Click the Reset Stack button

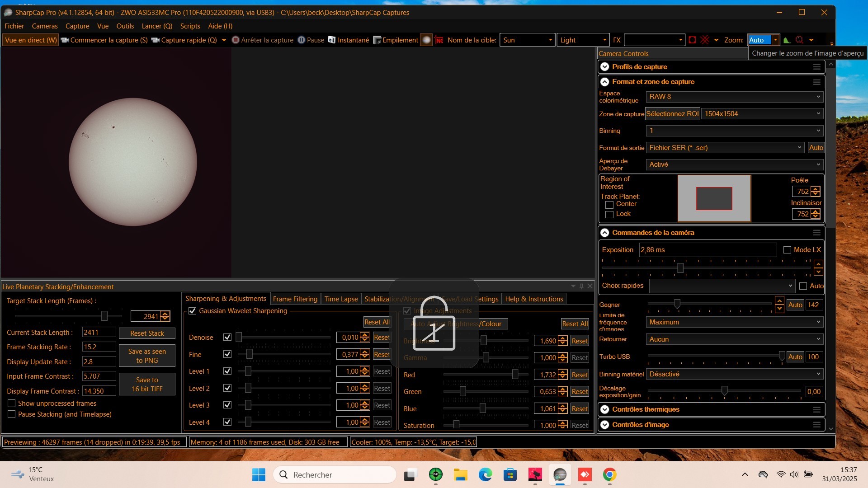point(147,333)
